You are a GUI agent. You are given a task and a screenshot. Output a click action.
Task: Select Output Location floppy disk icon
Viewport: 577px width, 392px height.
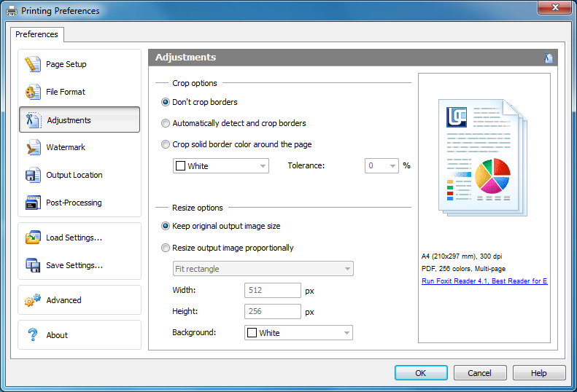(x=33, y=175)
